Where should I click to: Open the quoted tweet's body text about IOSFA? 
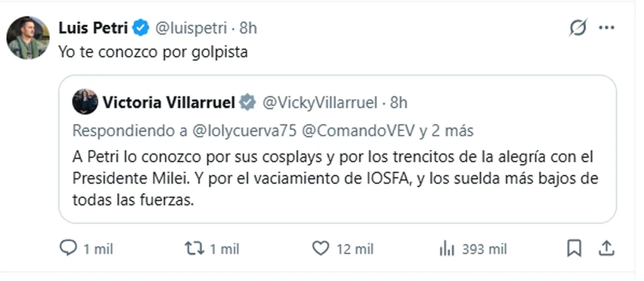click(x=335, y=177)
